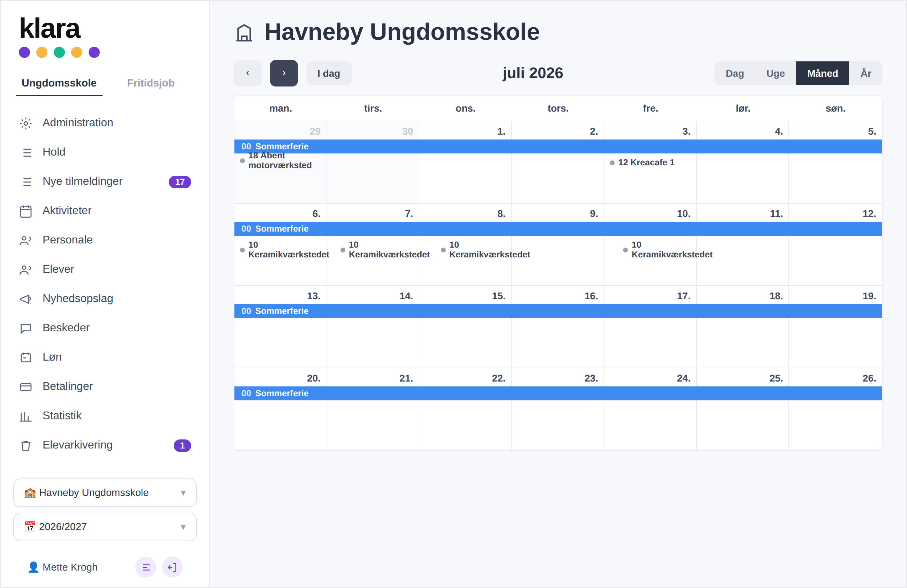Open the Aktiviteter calendar icon

(x=25, y=211)
